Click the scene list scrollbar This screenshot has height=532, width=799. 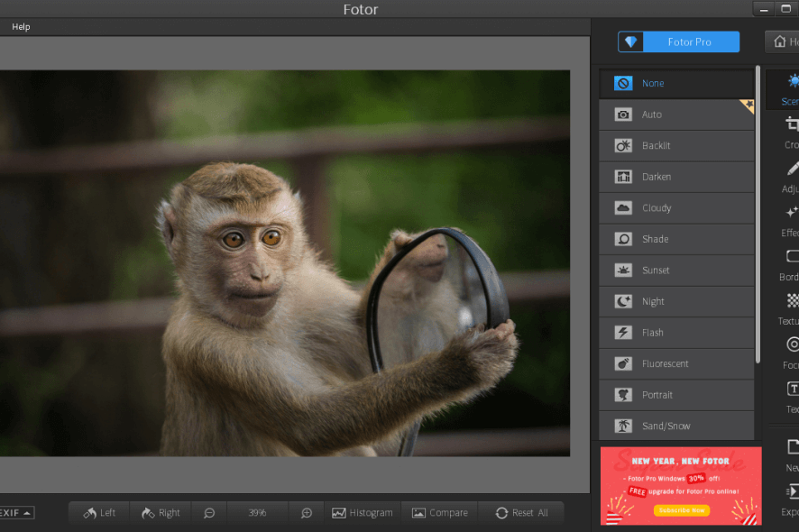click(x=758, y=214)
